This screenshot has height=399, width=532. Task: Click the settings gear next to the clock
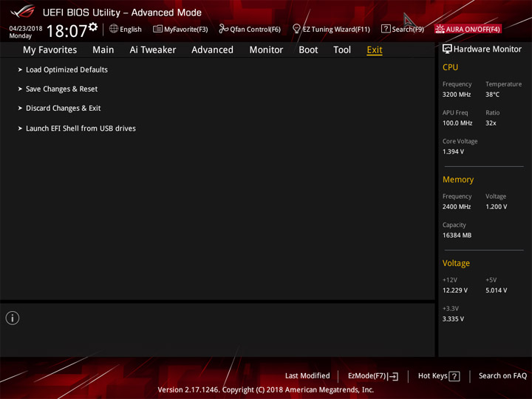pos(93,27)
